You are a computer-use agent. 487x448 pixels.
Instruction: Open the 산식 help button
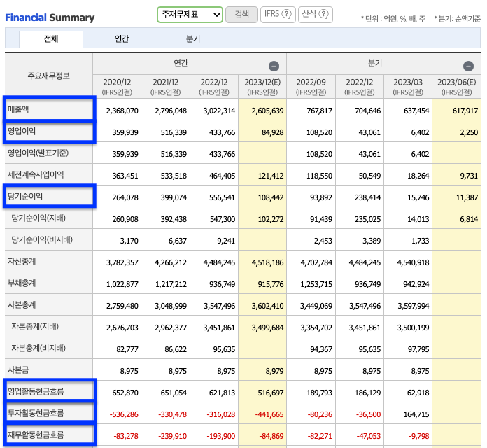[x=316, y=15]
